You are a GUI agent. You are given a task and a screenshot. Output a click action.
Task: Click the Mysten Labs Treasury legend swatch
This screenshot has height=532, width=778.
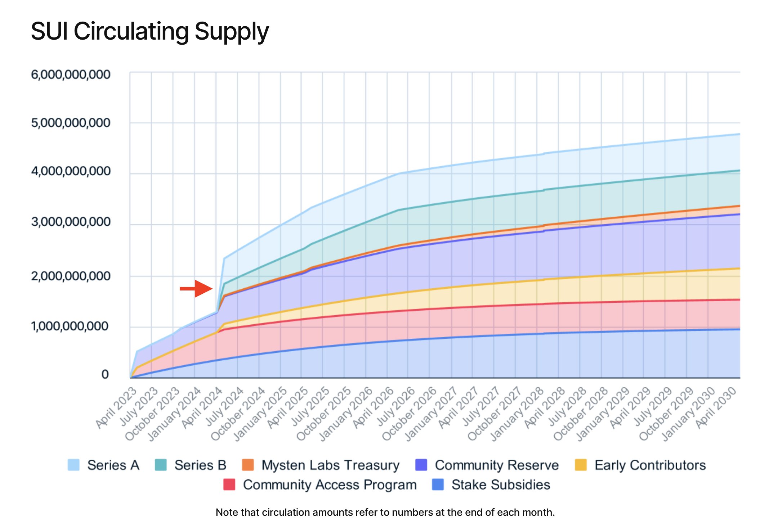[x=248, y=465]
